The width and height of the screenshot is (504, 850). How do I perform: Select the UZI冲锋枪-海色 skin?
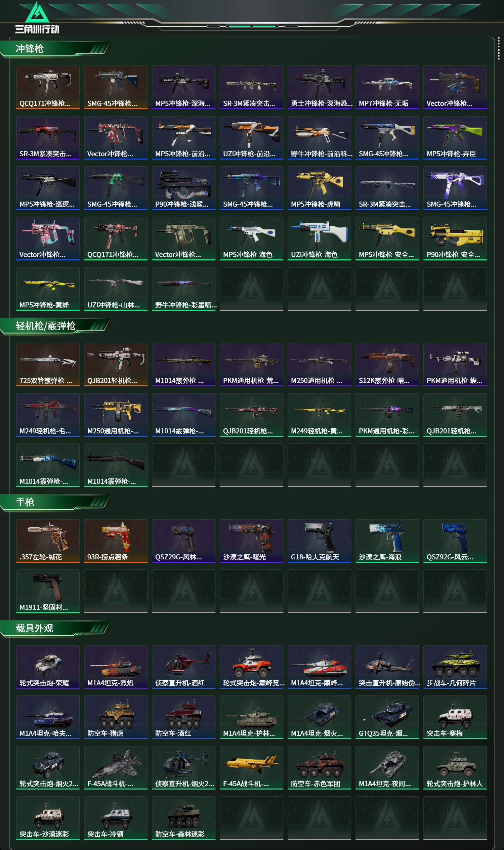pos(319,239)
